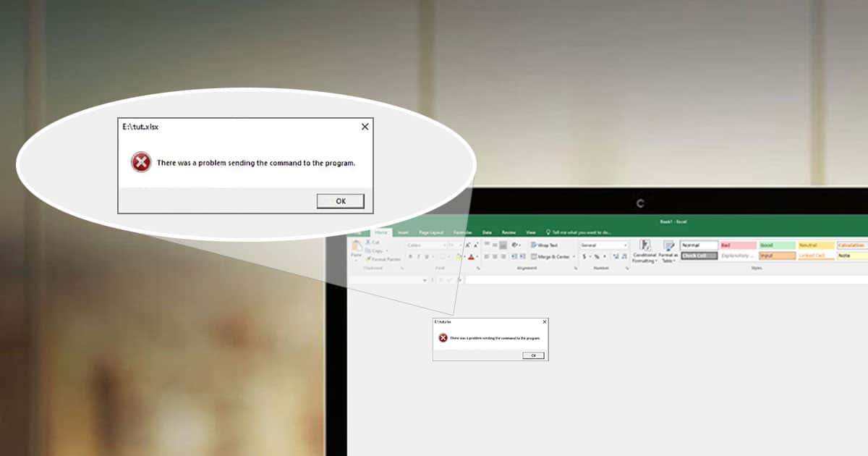Apply the Note cell style

coord(852,256)
